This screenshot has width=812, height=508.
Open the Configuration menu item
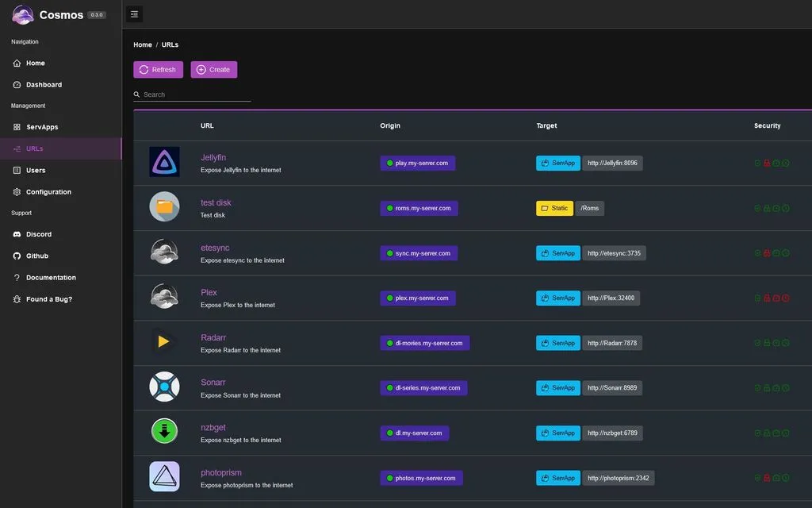(48, 192)
